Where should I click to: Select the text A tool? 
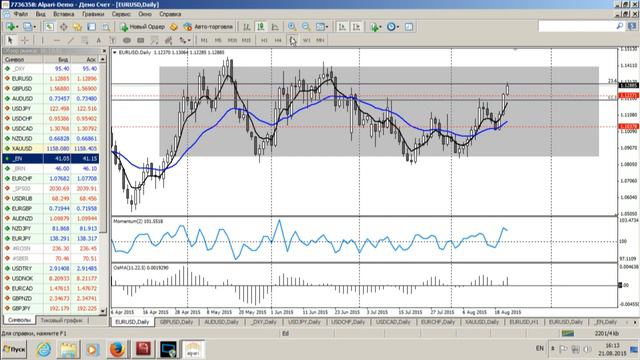(98, 40)
